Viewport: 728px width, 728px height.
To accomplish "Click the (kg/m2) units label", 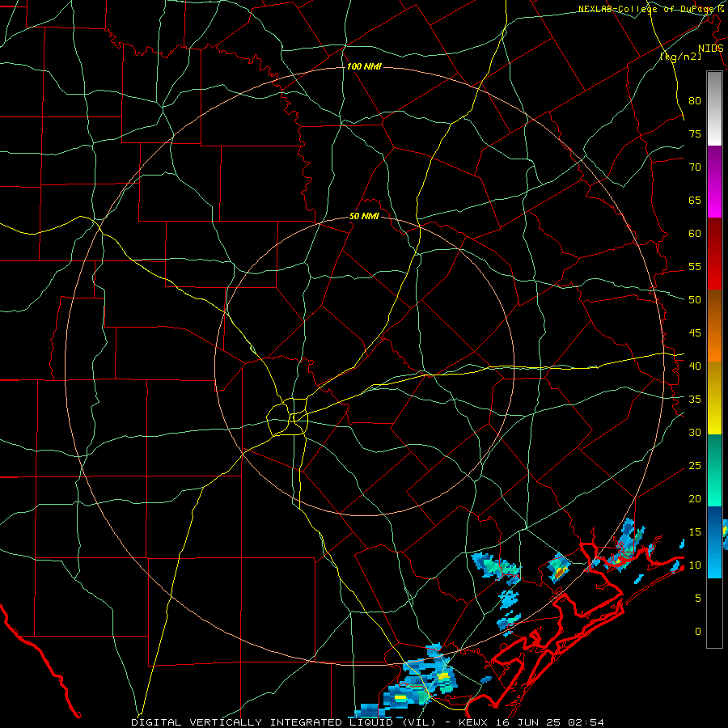I will coord(680,57).
